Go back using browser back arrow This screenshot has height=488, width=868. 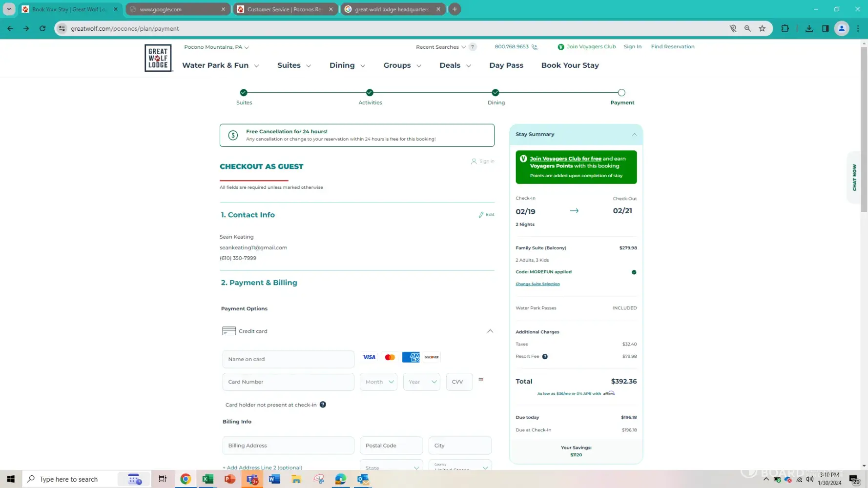(10, 29)
